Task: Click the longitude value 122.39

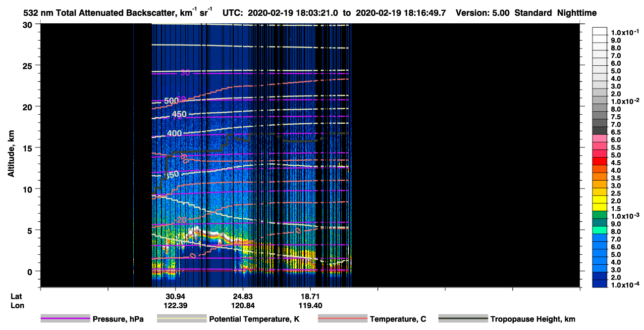Action: (175, 306)
